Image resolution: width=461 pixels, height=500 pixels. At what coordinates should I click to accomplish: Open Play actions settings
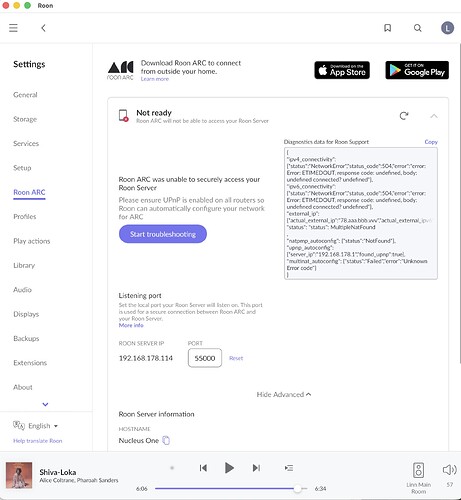[x=32, y=241]
